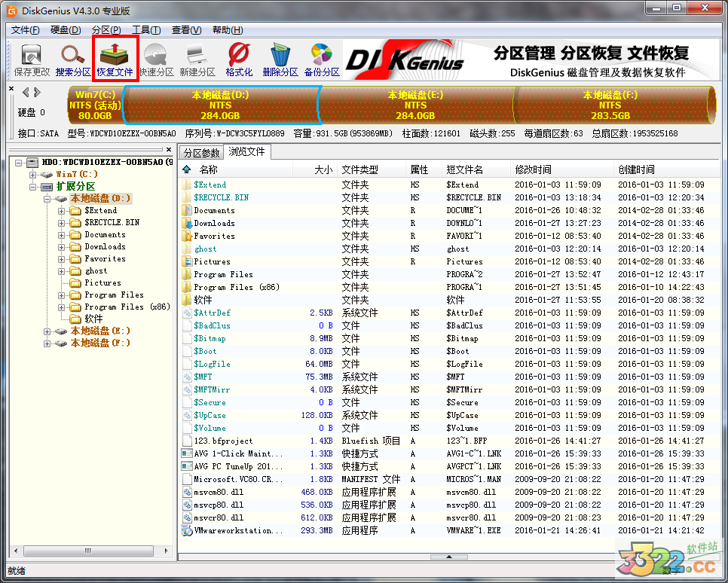Open the 备份分区 backup partition tool

(x=322, y=60)
